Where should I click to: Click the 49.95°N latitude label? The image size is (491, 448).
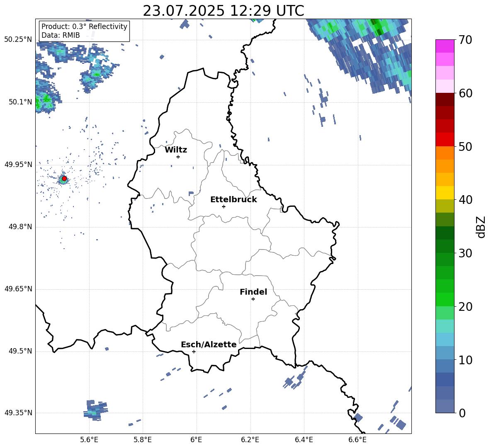tap(18, 165)
